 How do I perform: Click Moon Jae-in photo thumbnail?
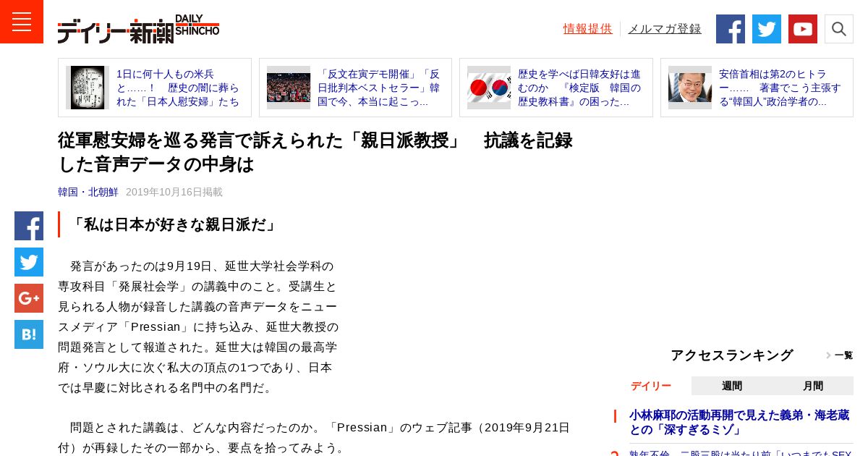coord(690,88)
